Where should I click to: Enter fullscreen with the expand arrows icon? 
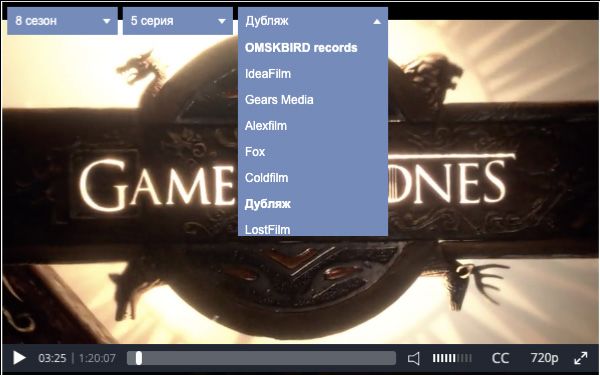pyautogui.click(x=581, y=359)
